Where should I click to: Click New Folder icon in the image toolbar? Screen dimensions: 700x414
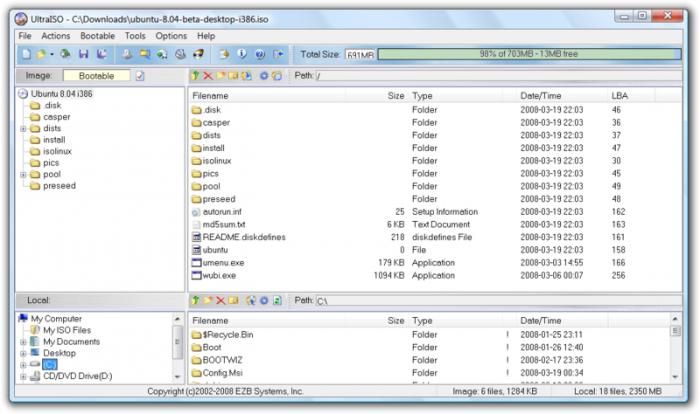[221, 76]
